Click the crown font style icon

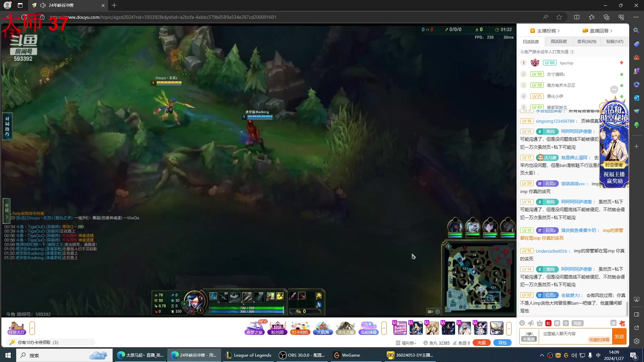(x=539, y=323)
